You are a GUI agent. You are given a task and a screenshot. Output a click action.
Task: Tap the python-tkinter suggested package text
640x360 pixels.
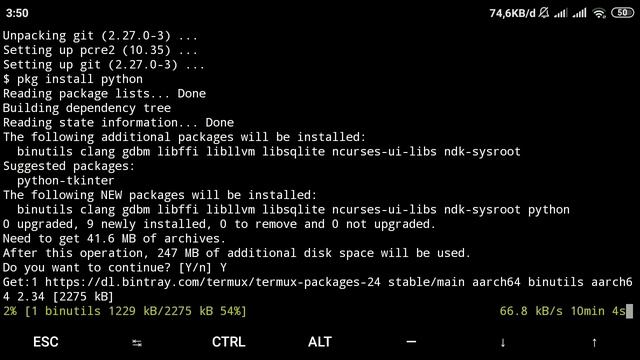pos(66,181)
